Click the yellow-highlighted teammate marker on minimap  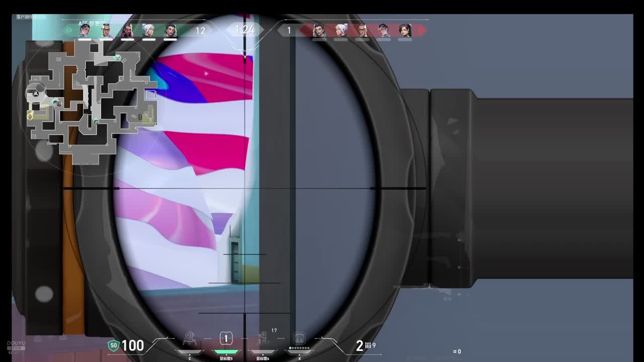click(30, 116)
